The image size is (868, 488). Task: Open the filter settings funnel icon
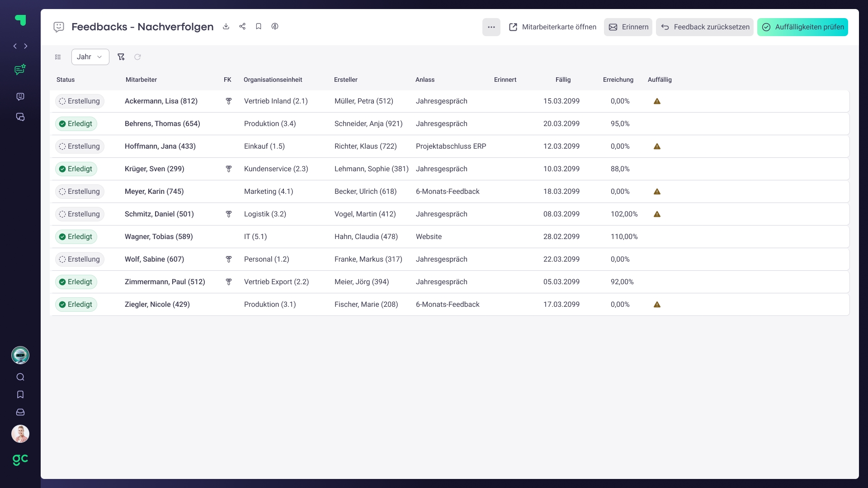[x=121, y=57]
